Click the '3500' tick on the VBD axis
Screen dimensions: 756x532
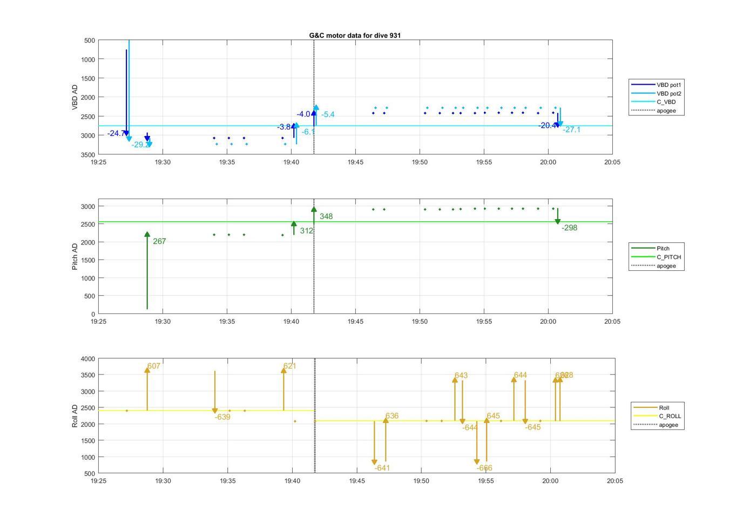88,155
